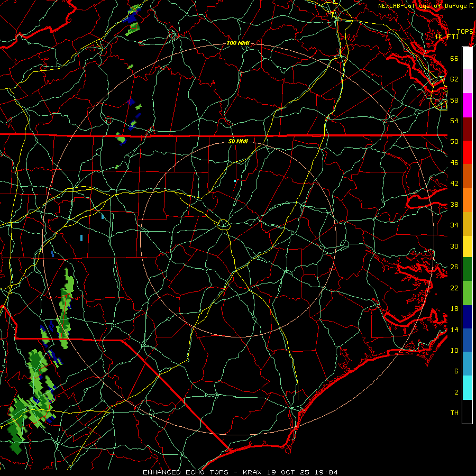Viewport: 476px width, 476px height.
Task: Choose the light orange legend swatch
Action: [x=467, y=200]
